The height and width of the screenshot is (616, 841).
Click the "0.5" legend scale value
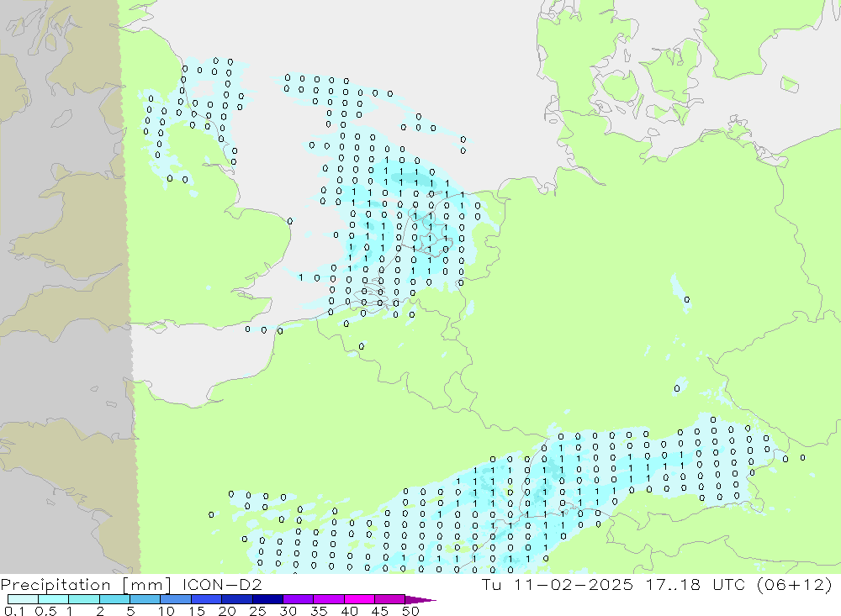click(x=45, y=611)
